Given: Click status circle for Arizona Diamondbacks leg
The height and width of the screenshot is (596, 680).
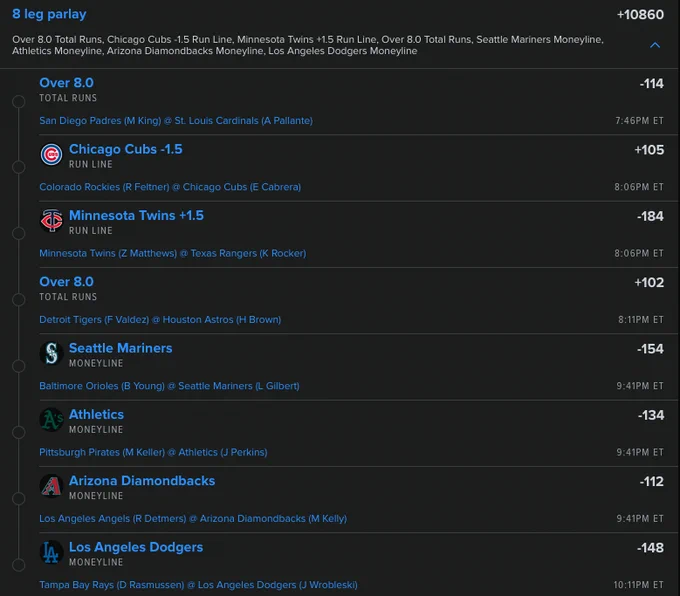Looking at the screenshot, I should [x=18, y=499].
